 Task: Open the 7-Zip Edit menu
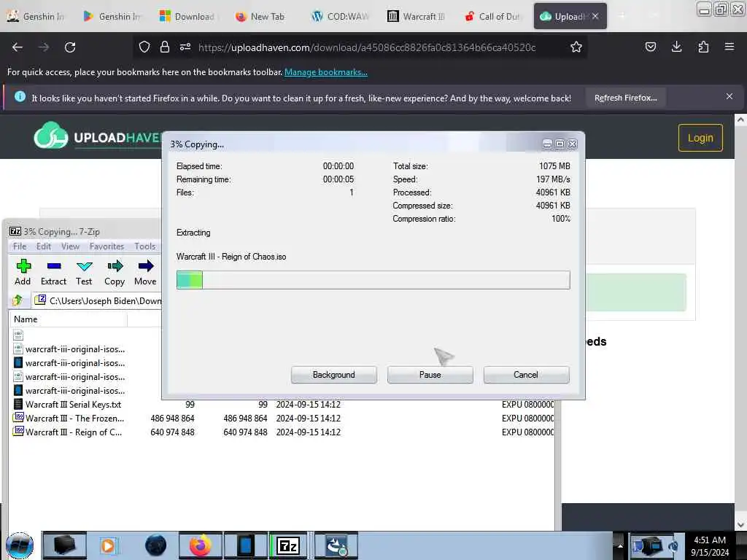[43, 246]
